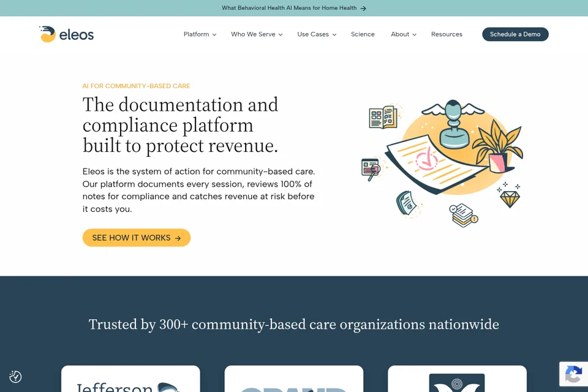The height and width of the screenshot is (392, 588).
Task: Click the 'AI FOR COMMUNITY-BASED CARE' text
Action: (136, 86)
